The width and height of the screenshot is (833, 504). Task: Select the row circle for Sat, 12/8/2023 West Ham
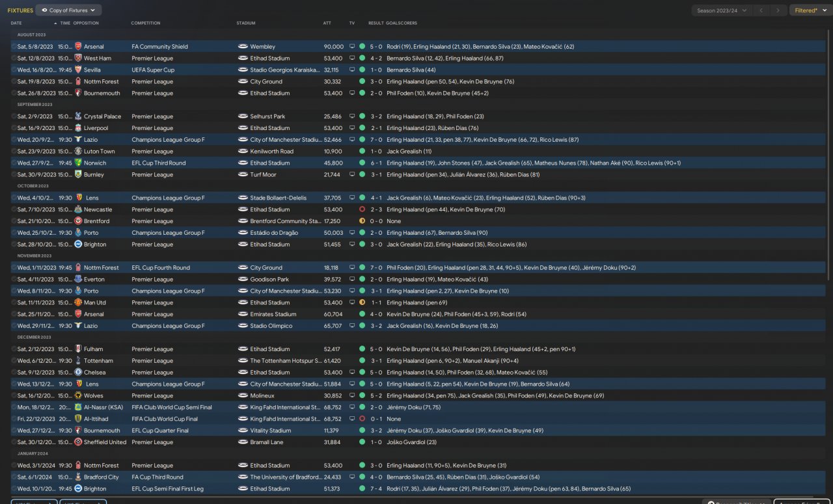[14, 59]
